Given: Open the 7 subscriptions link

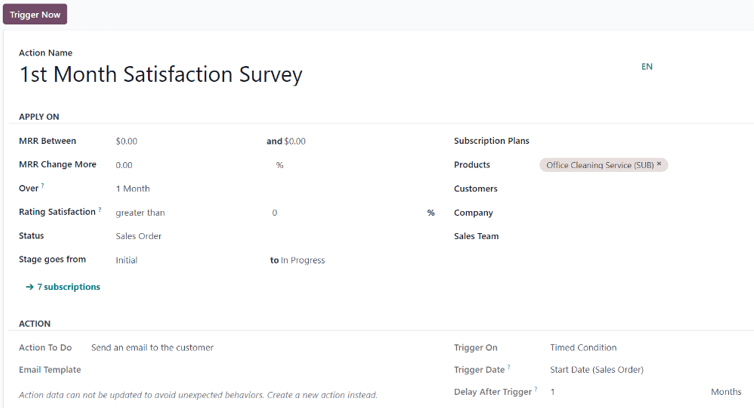Looking at the screenshot, I should 68,287.
